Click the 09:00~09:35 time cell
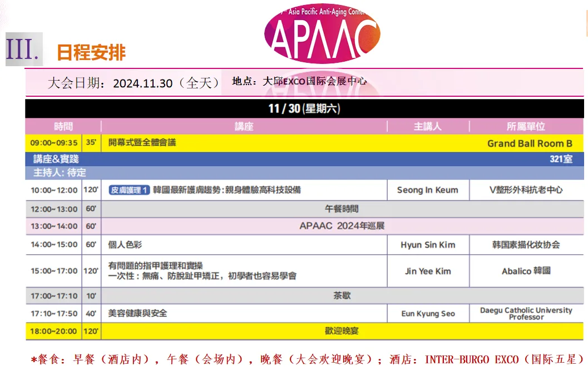Screen dimensions: 588x371 coord(53,143)
